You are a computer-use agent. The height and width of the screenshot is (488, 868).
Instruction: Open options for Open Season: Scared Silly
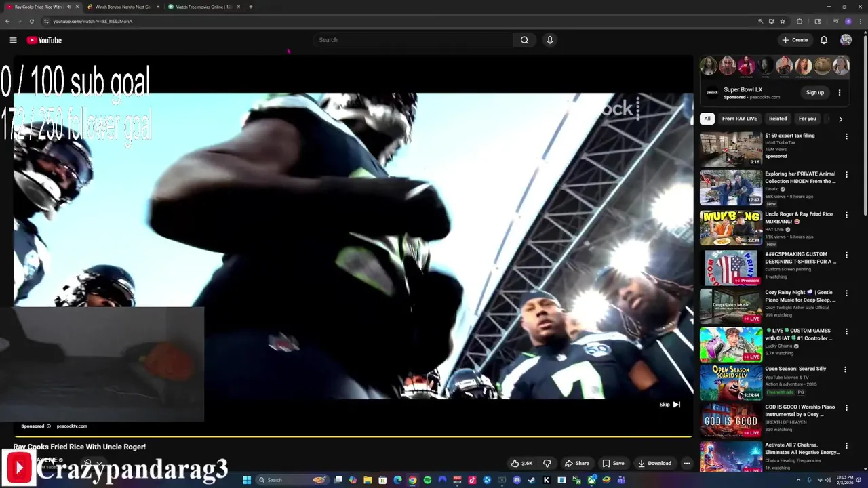[x=845, y=369]
